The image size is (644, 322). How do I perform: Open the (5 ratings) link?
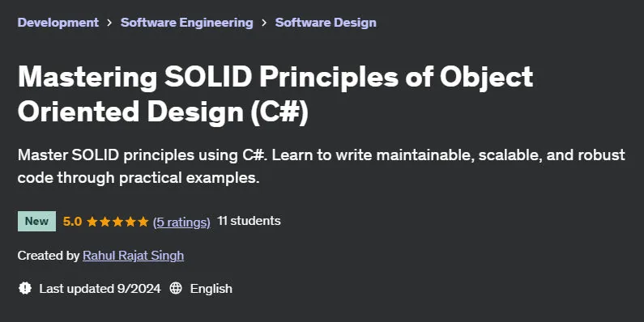[181, 222]
